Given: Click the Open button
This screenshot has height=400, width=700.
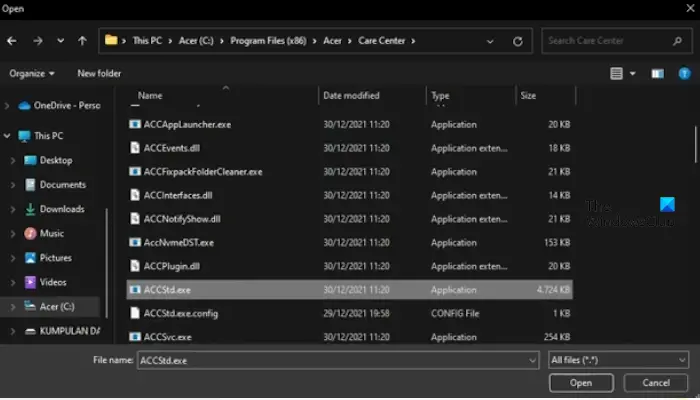Looking at the screenshot, I should click(x=581, y=383).
